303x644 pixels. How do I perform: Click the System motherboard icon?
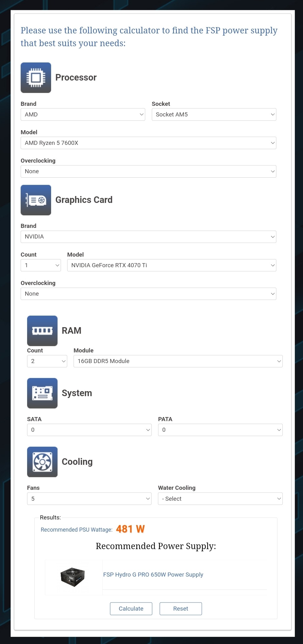point(42,393)
